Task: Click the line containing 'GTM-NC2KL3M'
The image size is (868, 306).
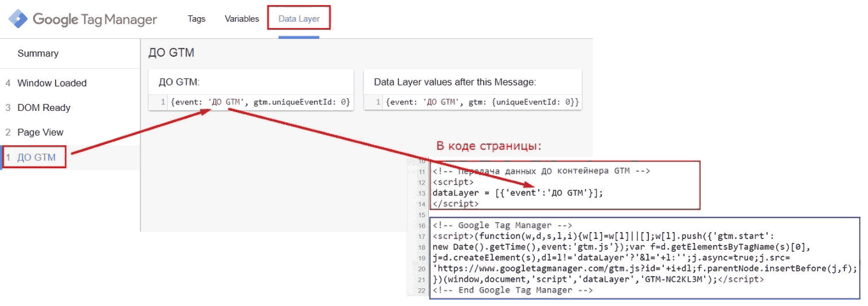Action: tap(598, 279)
